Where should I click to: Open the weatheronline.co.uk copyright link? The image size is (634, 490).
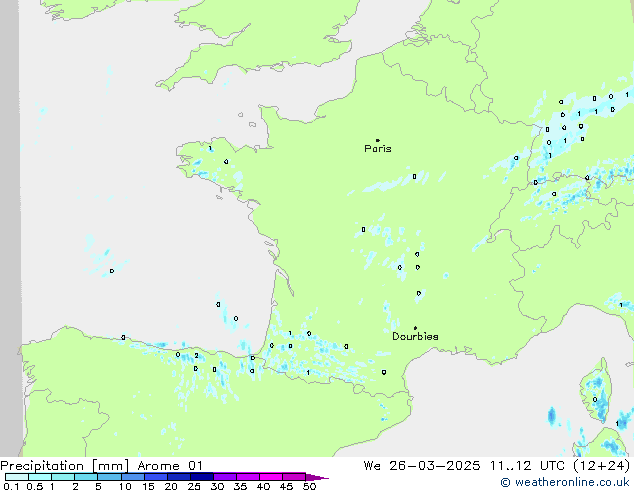click(565, 482)
